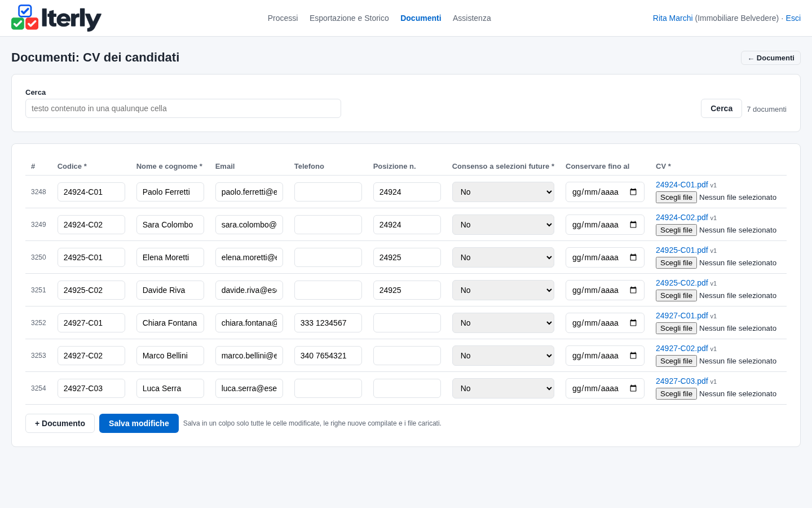
Task: Edit the Codice field 24925-C01
Action: pos(91,257)
